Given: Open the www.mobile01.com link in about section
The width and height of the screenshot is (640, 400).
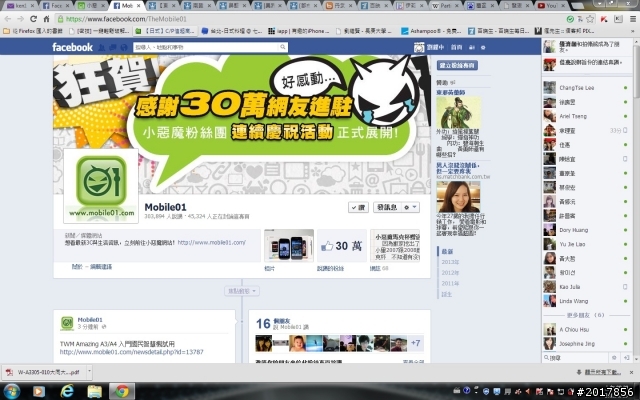Looking at the screenshot, I should (211, 242).
